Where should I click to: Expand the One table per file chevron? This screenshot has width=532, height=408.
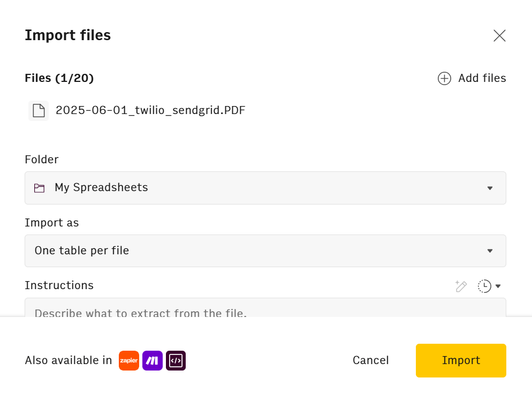(x=489, y=251)
